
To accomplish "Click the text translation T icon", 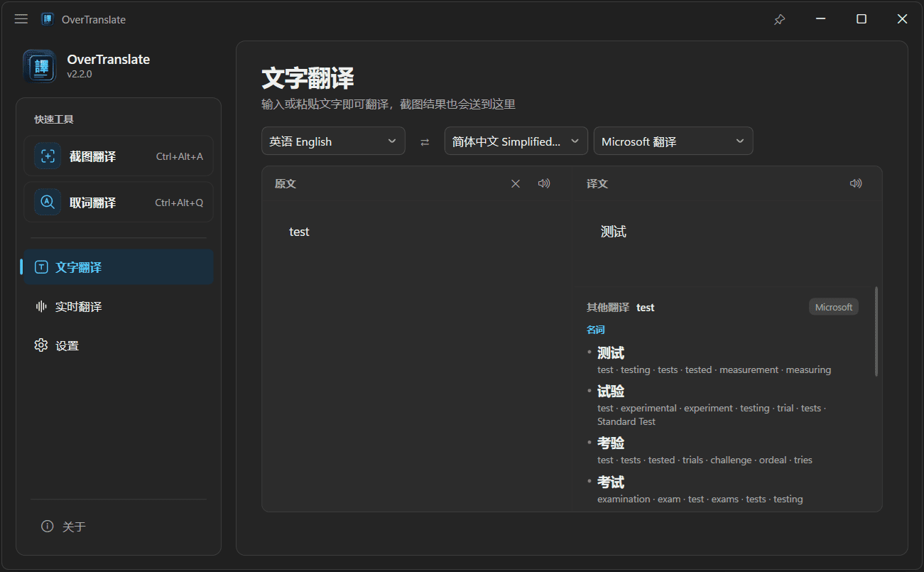I will click(x=41, y=267).
